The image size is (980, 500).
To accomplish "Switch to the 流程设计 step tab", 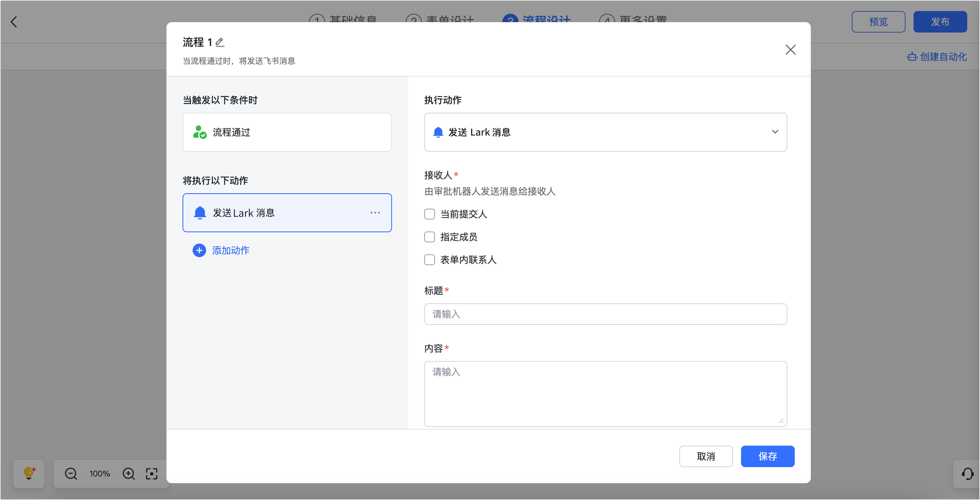I will [x=536, y=19].
